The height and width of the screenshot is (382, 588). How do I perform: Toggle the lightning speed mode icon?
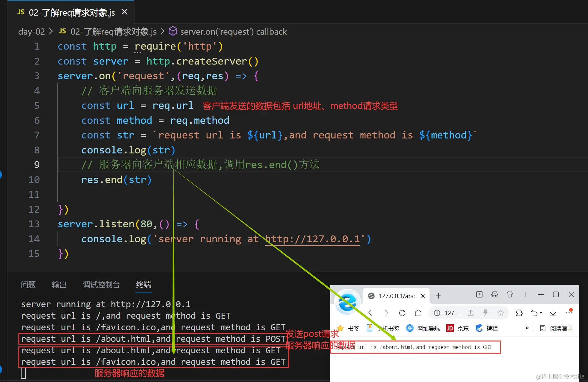point(486,313)
